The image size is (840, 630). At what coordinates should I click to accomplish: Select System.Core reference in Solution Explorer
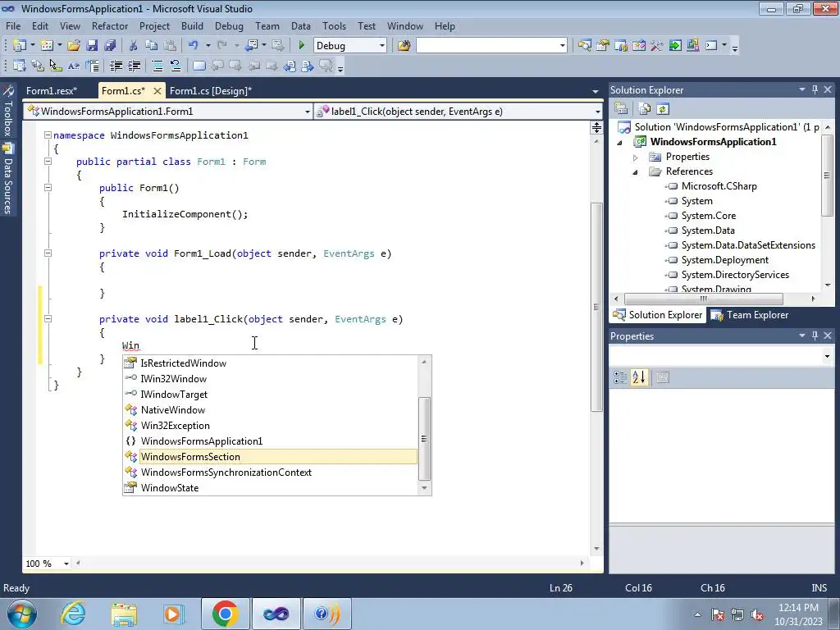[708, 216]
